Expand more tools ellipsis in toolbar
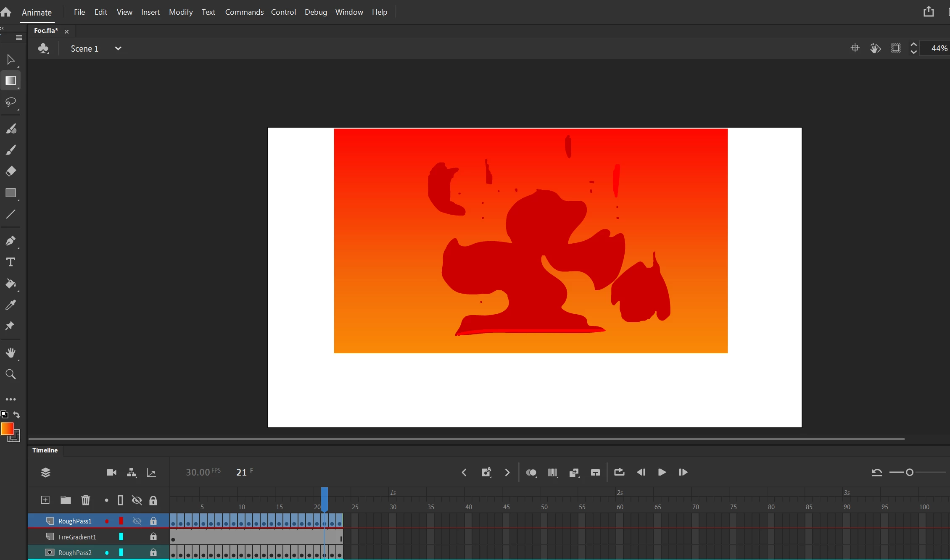The image size is (950, 560). tap(11, 399)
